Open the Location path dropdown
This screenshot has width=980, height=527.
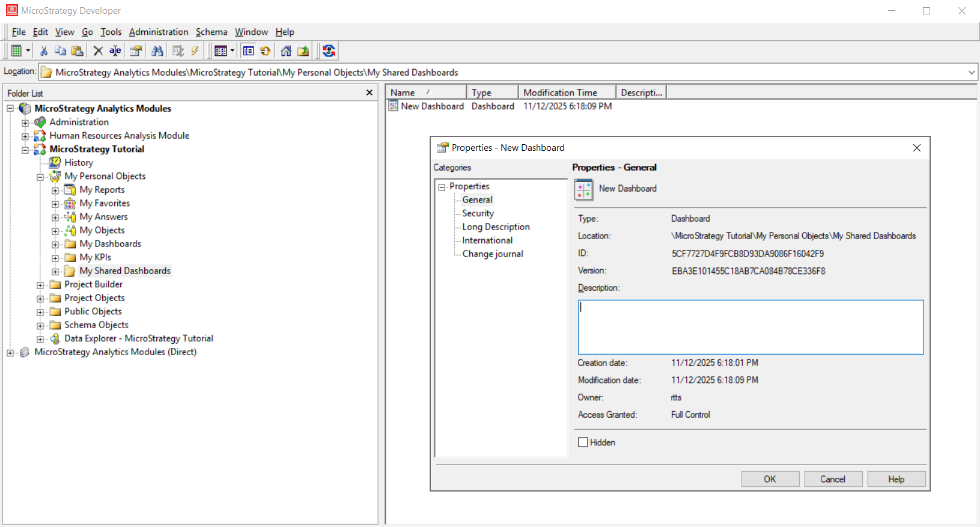[x=971, y=72]
